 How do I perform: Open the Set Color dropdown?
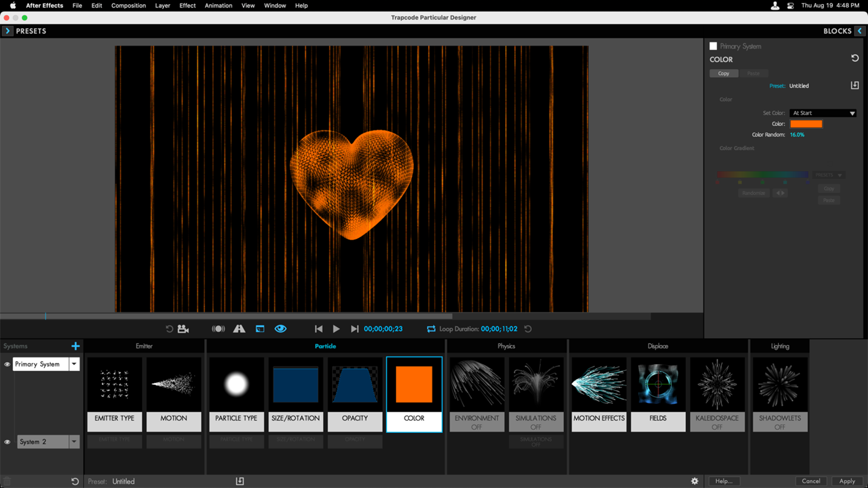822,113
